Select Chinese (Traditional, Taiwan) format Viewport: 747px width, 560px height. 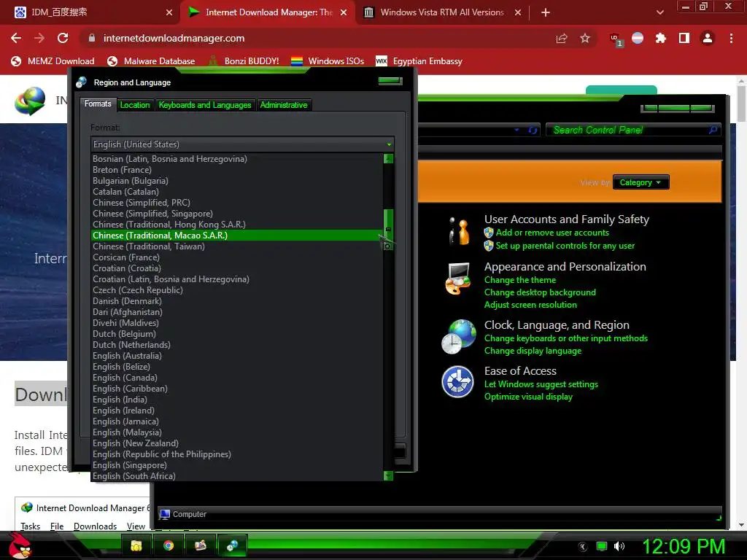[x=237, y=246]
